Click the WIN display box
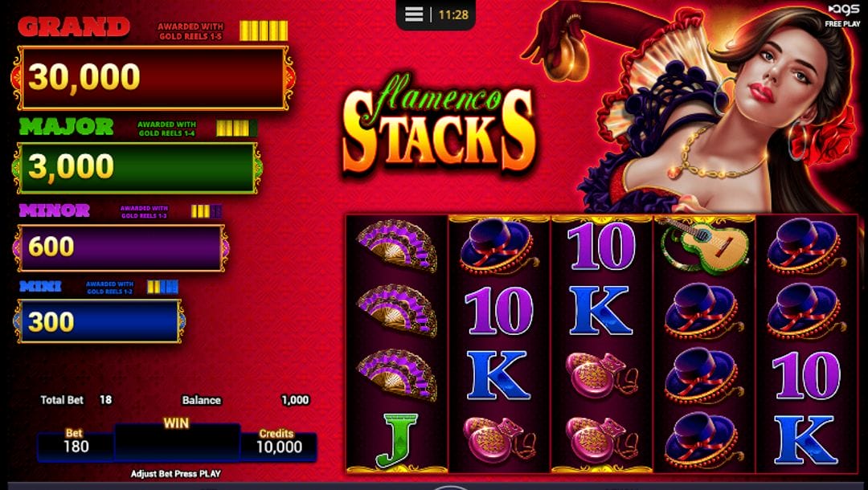Image resolution: width=868 pixels, height=490 pixels. click(x=177, y=443)
